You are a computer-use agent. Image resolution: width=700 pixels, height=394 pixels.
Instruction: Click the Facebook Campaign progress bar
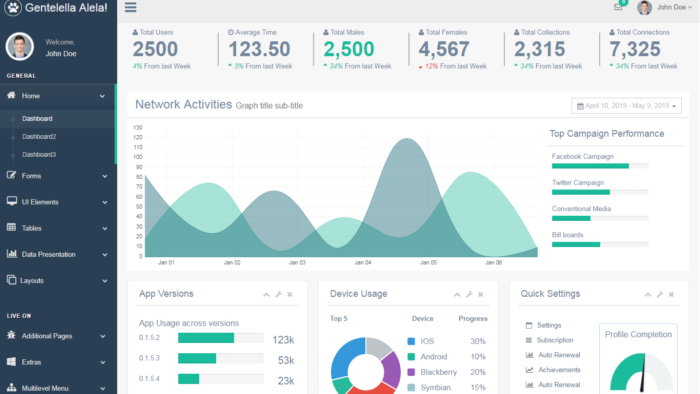[x=600, y=166]
